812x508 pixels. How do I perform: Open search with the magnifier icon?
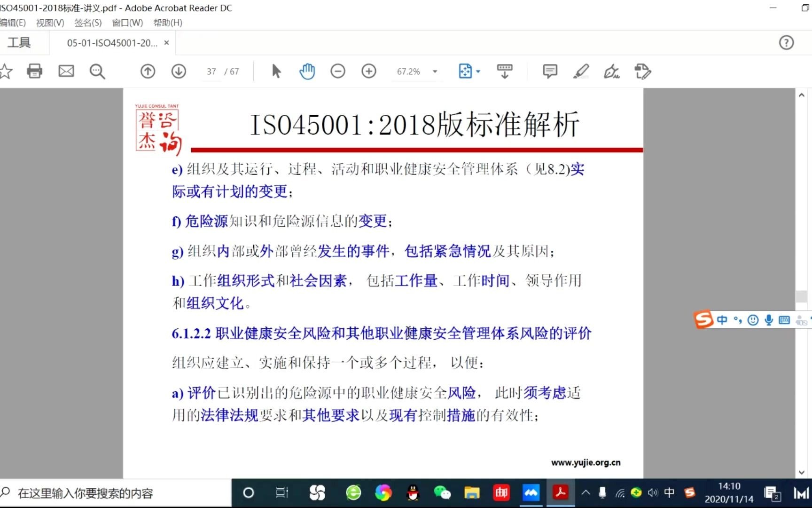click(x=97, y=71)
